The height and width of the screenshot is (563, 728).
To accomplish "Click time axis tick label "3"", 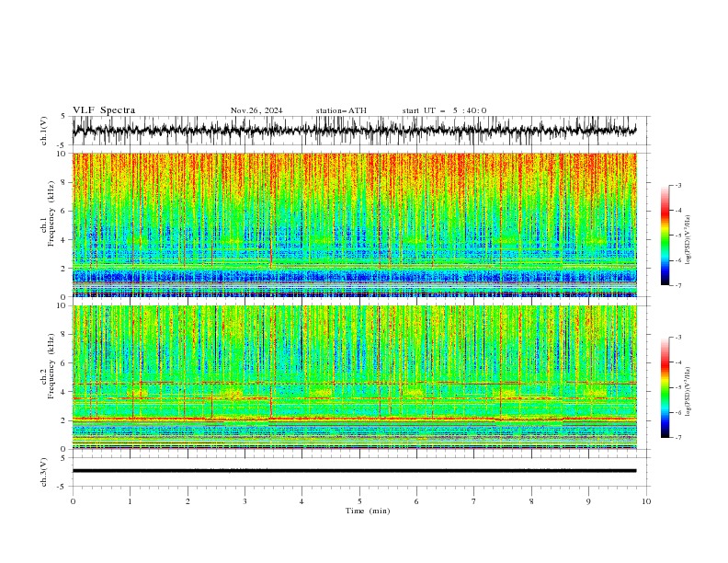I will [x=245, y=501].
